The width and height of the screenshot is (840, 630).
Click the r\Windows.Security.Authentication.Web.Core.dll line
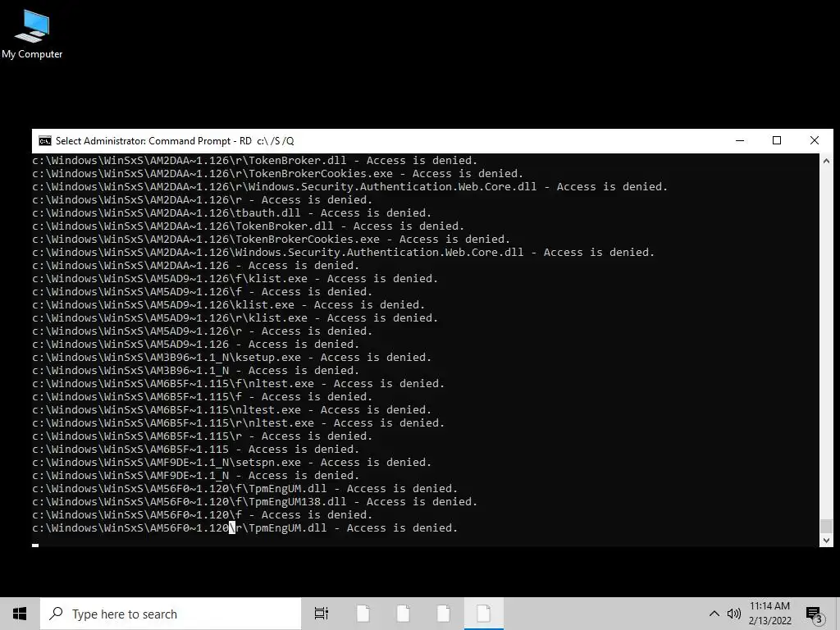click(x=349, y=187)
